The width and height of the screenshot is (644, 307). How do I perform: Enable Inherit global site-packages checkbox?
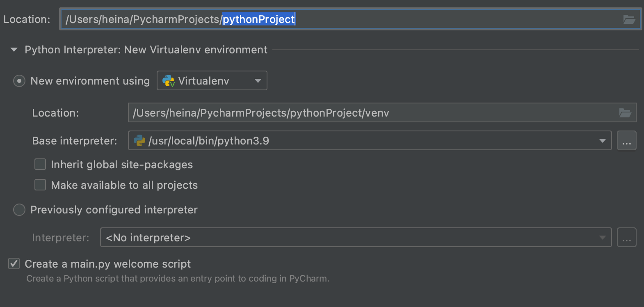pos(40,165)
